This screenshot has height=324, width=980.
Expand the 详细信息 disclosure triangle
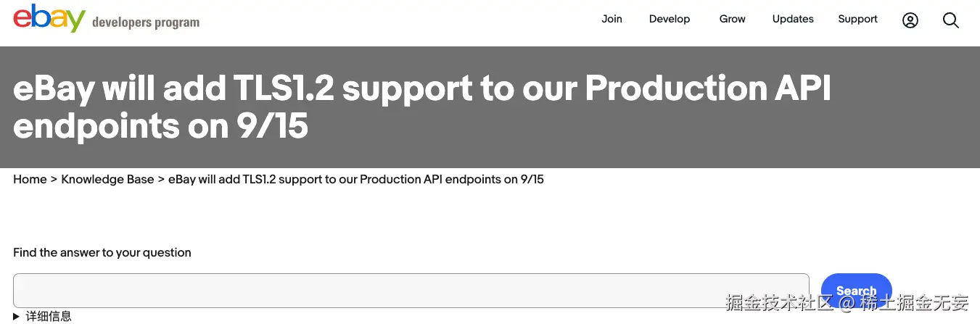pyautogui.click(x=17, y=316)
